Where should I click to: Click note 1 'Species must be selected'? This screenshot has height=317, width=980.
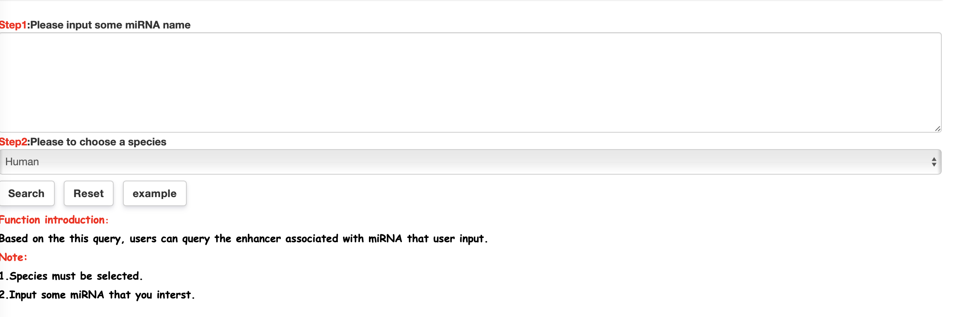coord(71,276)
